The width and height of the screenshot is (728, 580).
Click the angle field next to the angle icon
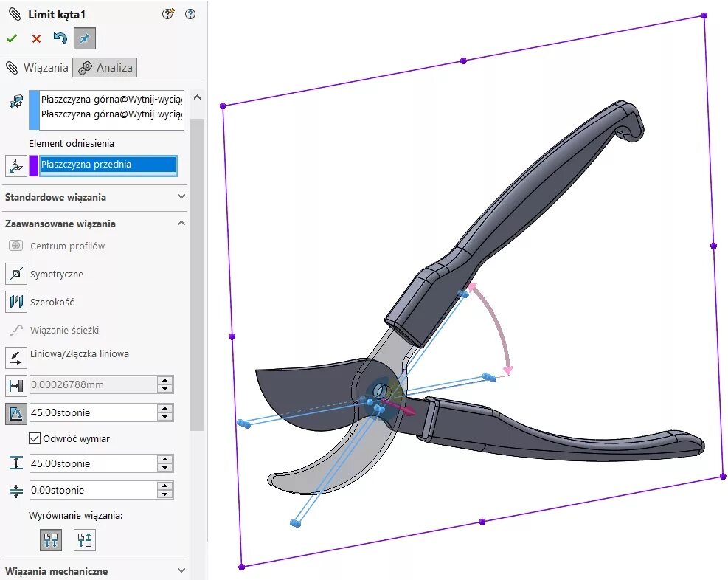click(x=93, y=412)
